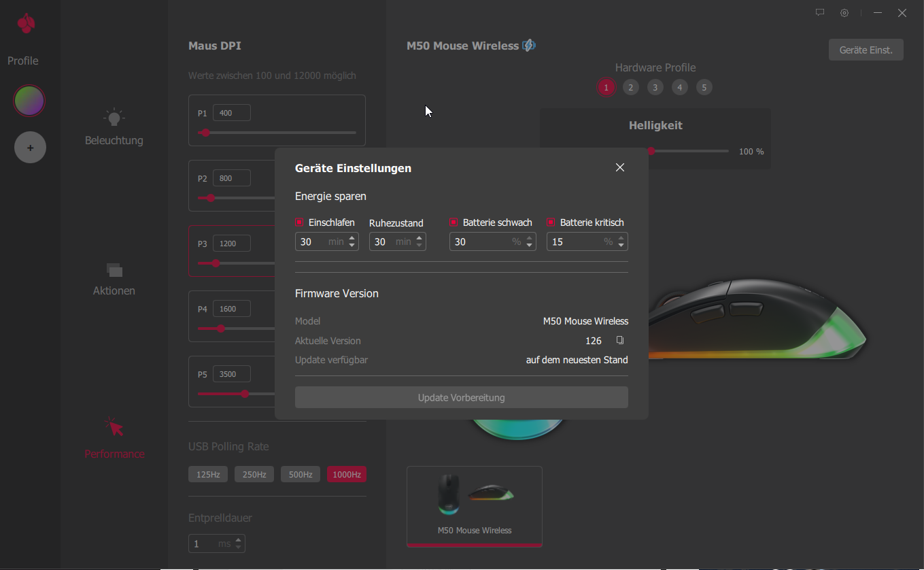Increase Entprelldauer ms with up arrow
Viewport: 924px width, 570px height.
(238, 540)
